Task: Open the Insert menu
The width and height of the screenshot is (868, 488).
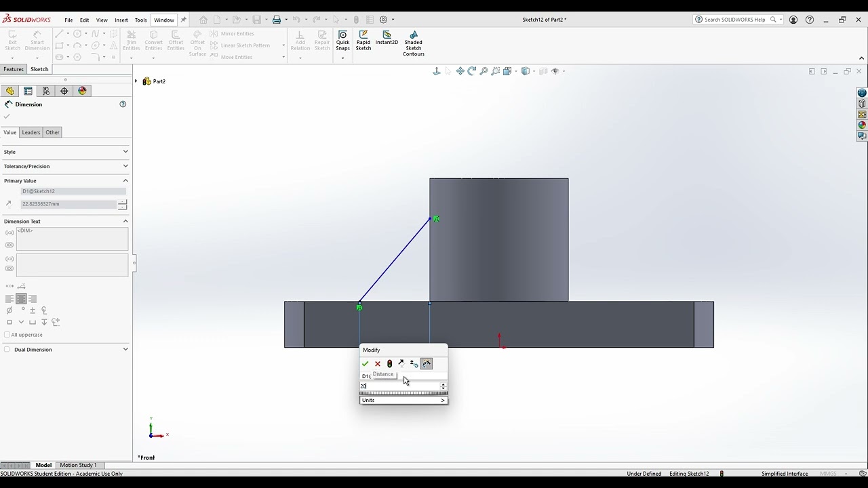Action: click(121, 20)
